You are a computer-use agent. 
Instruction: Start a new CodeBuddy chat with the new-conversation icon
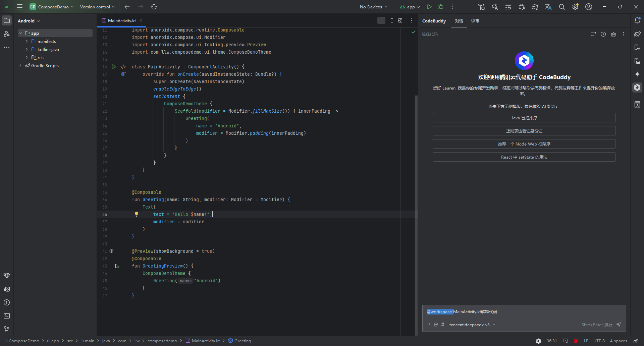point(593,34)
